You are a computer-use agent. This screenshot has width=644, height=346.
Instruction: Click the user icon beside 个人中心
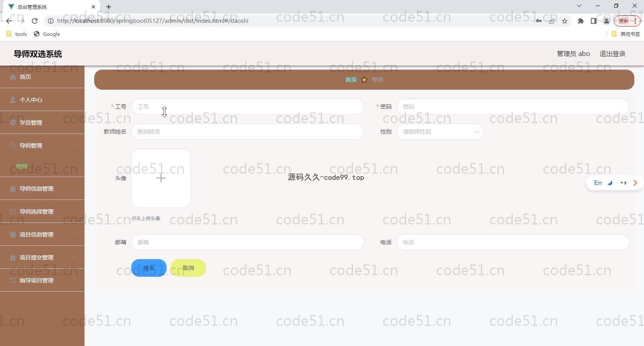[13, 100]
